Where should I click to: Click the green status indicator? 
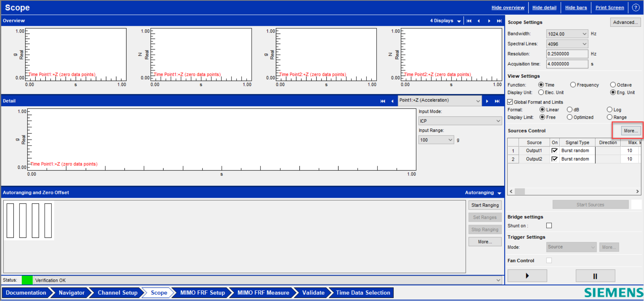(x=27, y=280)
